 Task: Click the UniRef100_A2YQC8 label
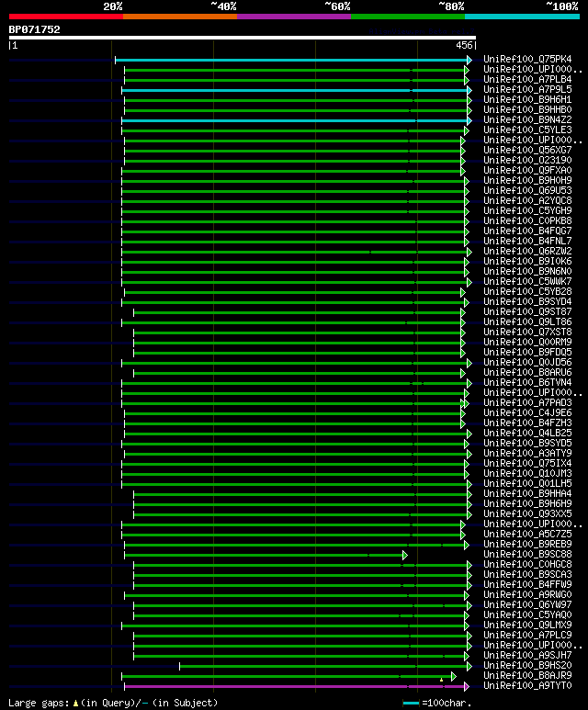click(527, 200)
